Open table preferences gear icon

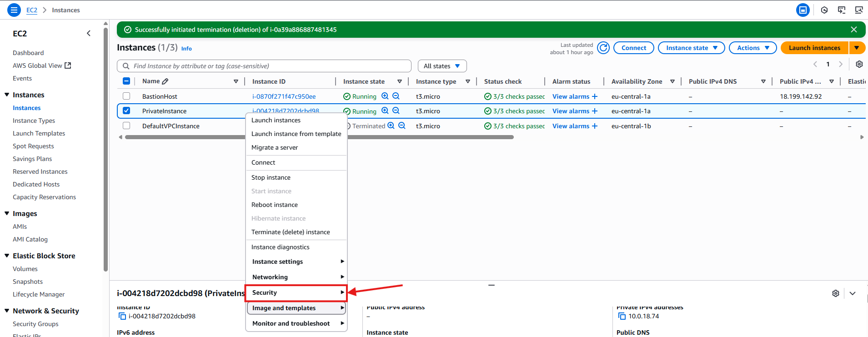tap(859, 64)
